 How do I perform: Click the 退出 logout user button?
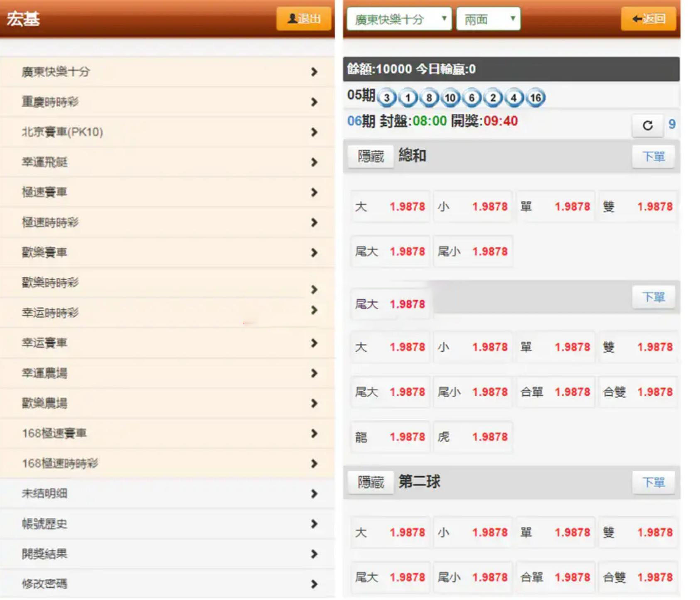[304, 19]
